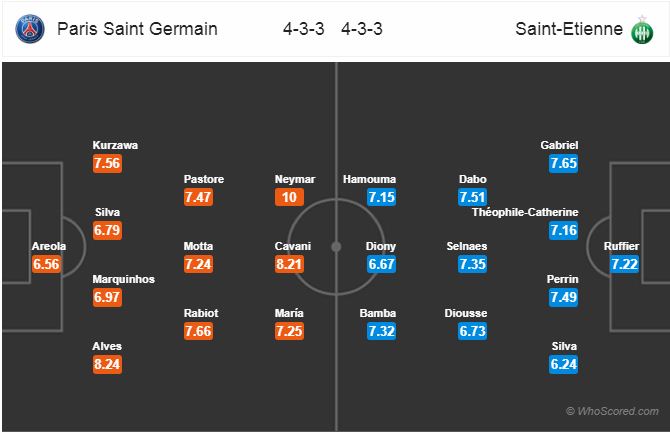Select goalkeeper Ruffier's 7.22 rating

[624, 264]
